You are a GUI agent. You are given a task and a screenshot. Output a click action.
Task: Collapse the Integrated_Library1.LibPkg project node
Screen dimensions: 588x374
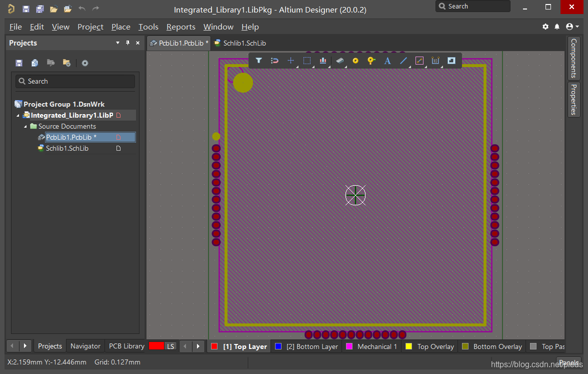[18, 116]
